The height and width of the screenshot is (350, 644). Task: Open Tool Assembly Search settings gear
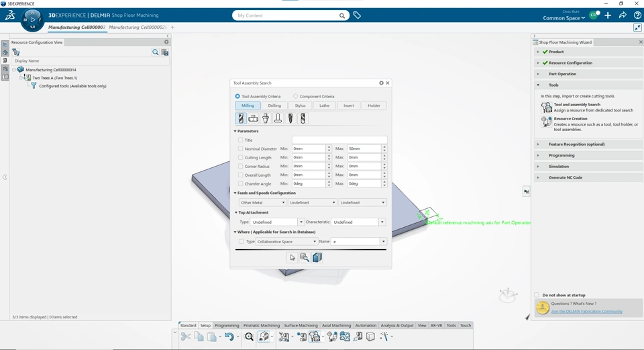click(381, 83)
